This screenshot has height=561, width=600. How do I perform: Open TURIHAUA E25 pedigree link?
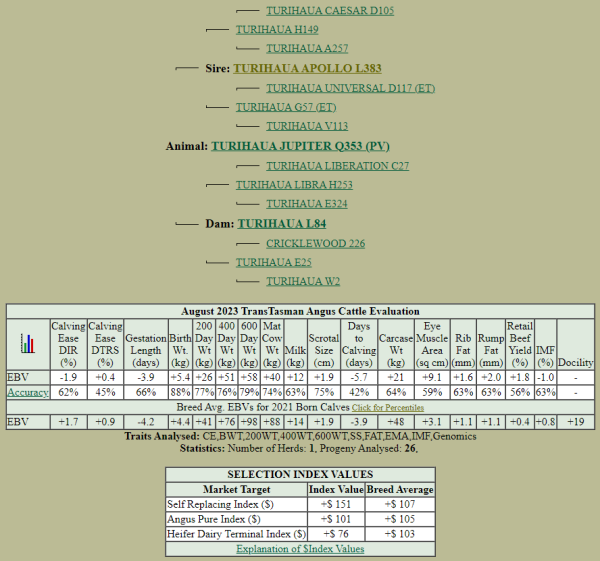point(274,263)
